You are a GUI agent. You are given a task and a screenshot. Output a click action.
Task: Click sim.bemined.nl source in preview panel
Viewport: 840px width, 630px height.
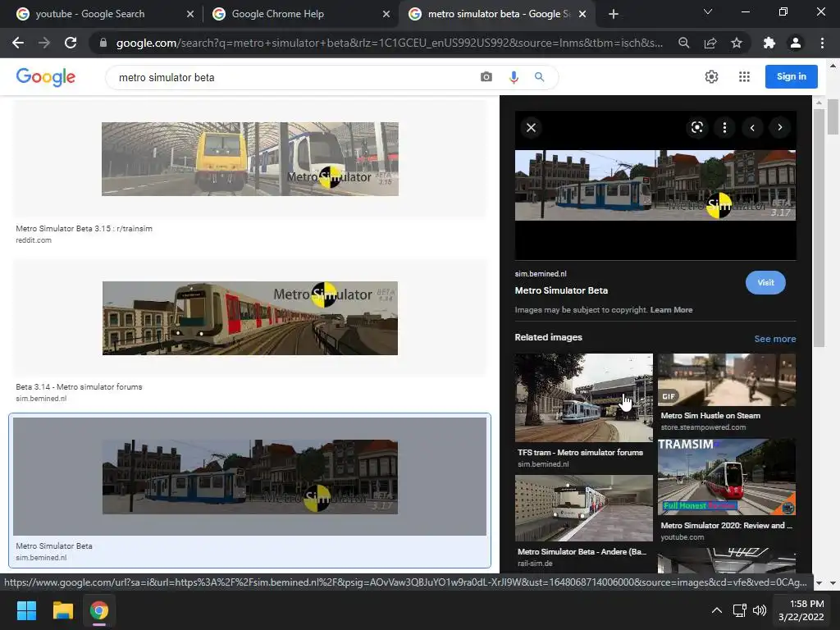[541, 274]
